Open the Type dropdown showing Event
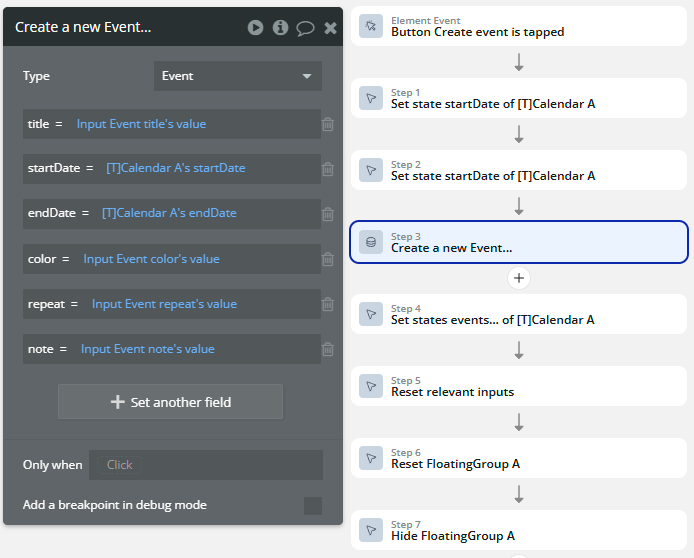 [238, 76]
